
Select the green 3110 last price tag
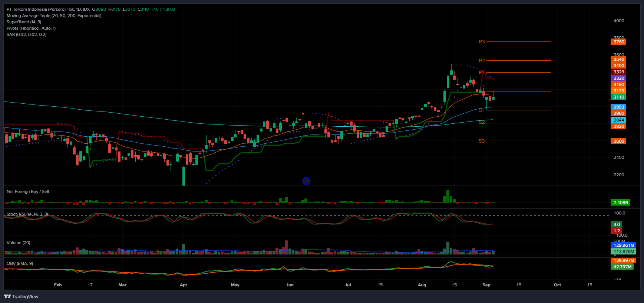[618, 97]
